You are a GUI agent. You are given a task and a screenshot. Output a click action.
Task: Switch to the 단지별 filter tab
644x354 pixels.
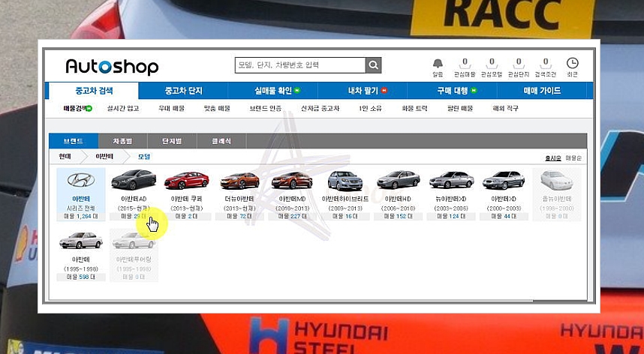click(172, 141)
